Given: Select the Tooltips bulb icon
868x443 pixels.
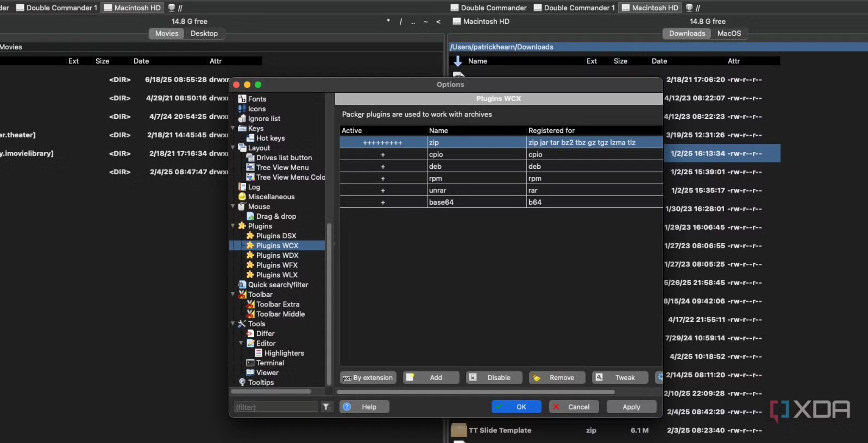Looking at the screenshot, I should (x=242, y=382).
